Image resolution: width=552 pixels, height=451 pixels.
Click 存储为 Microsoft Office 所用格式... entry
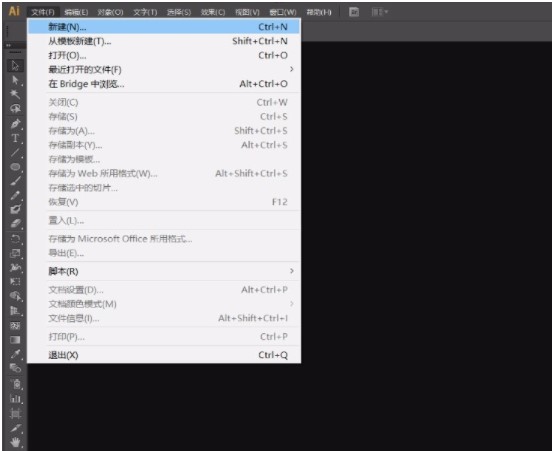(x=164, y=239)
